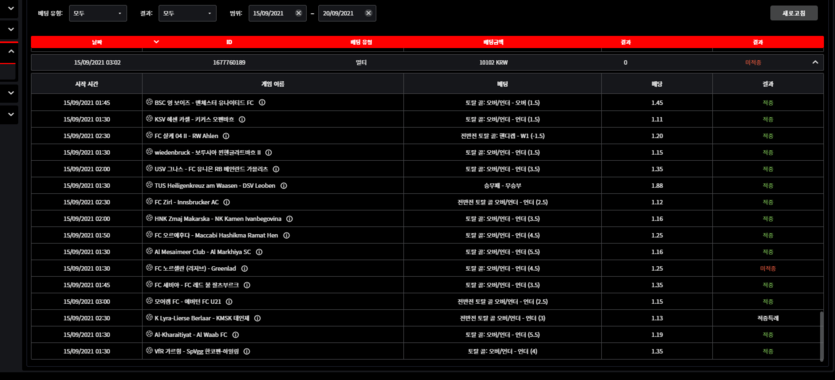Click the odds value 1.19
The image size is (835, 380).
(x=657, y=335)
